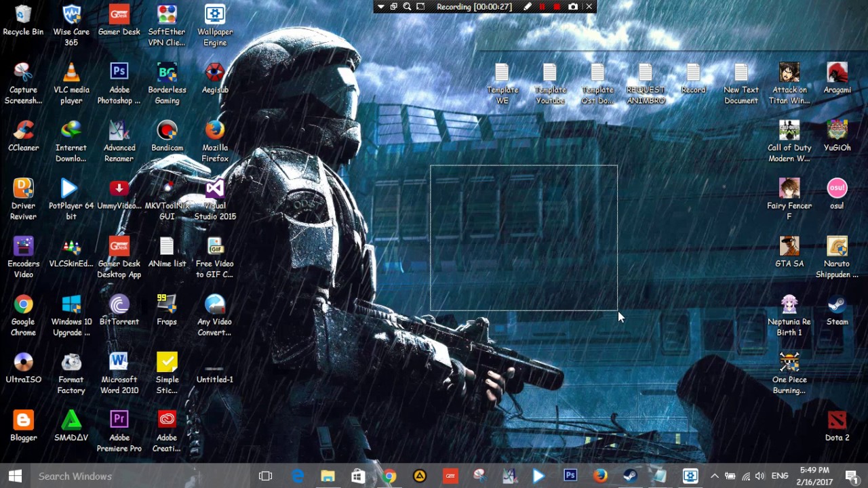
Task: Select the SoftEther VPN Client icon
Action: point(167,26)
